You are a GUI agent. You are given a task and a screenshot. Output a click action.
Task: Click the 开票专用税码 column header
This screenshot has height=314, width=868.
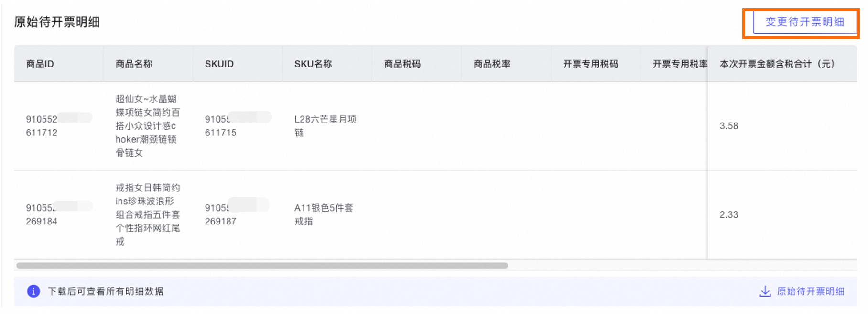(x=590, y=64)
